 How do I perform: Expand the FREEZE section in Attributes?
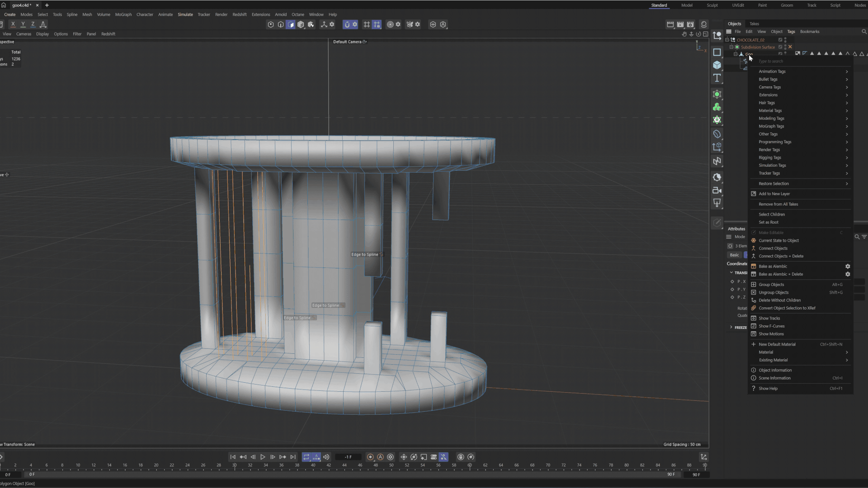click(x=731, y=327)
